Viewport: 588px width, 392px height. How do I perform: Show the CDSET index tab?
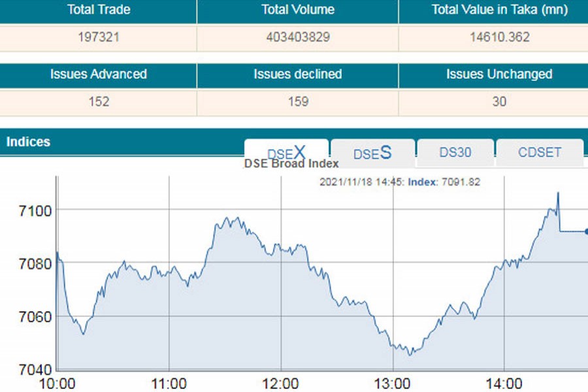539,153
